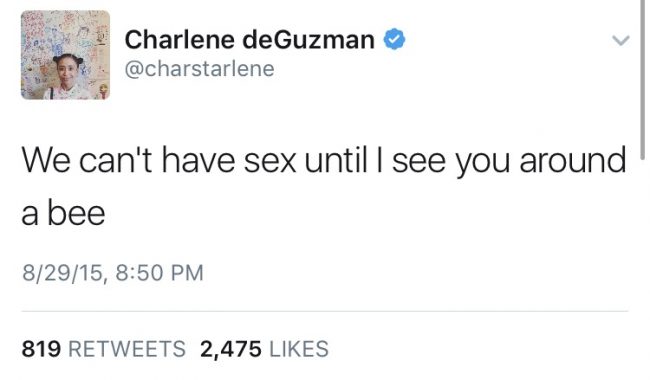Click the bold 819 retweet count number
The width and height of the screenshot is (650, 380).
pyautogui.click(x=41, y=349)
